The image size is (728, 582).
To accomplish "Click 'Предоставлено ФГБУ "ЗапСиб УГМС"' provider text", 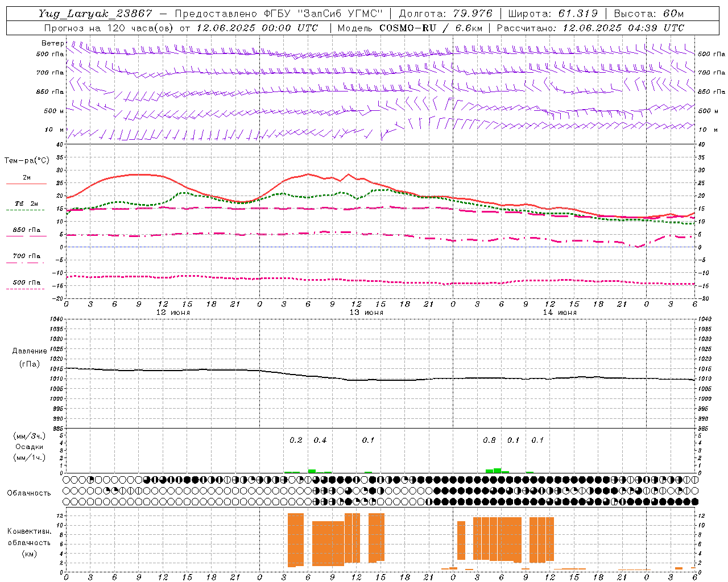I will [x=279, y=14].
